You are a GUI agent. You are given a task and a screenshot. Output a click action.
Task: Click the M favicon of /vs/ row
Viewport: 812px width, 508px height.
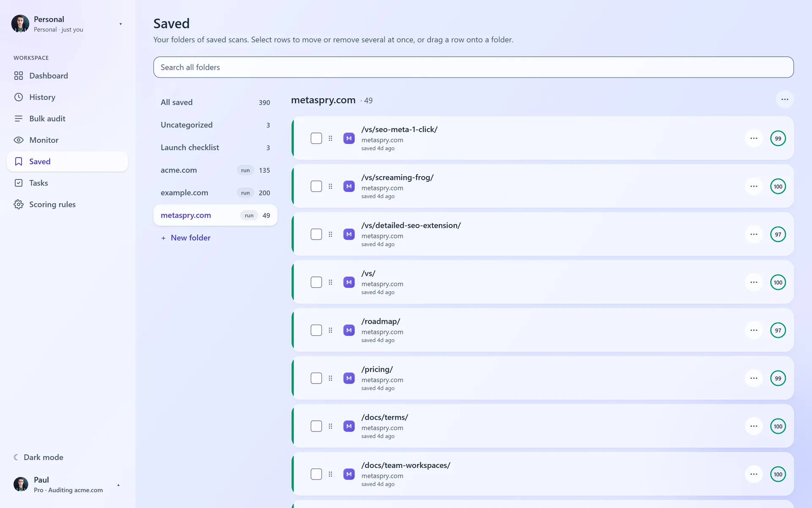tap(349, 282)
